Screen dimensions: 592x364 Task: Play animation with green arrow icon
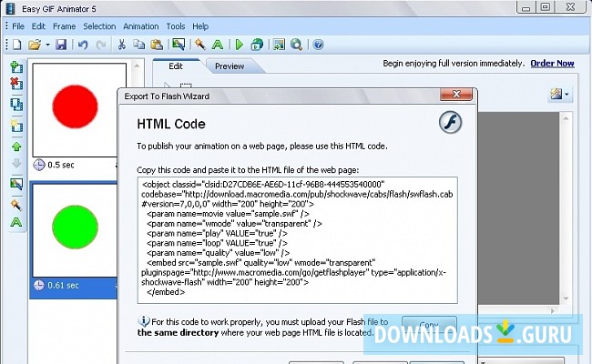[x=240, y=45]
